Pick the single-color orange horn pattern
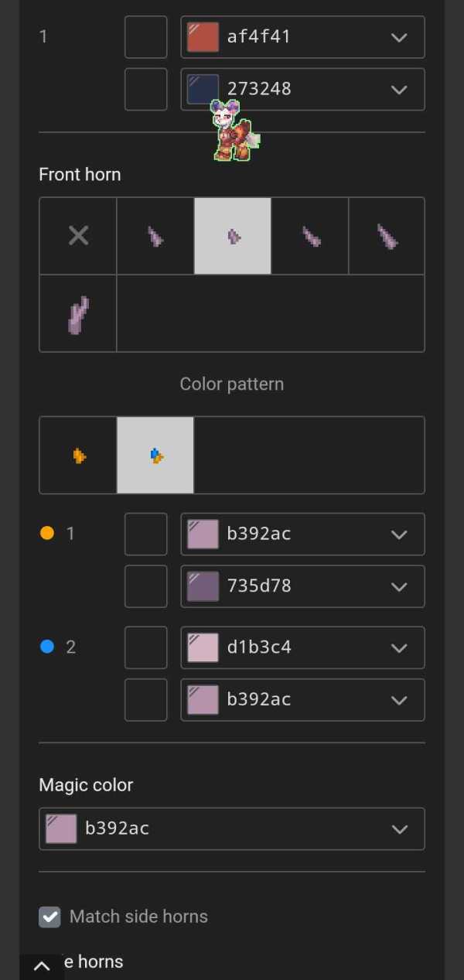Screen dimensions: 464x980 tap(78, 456)
